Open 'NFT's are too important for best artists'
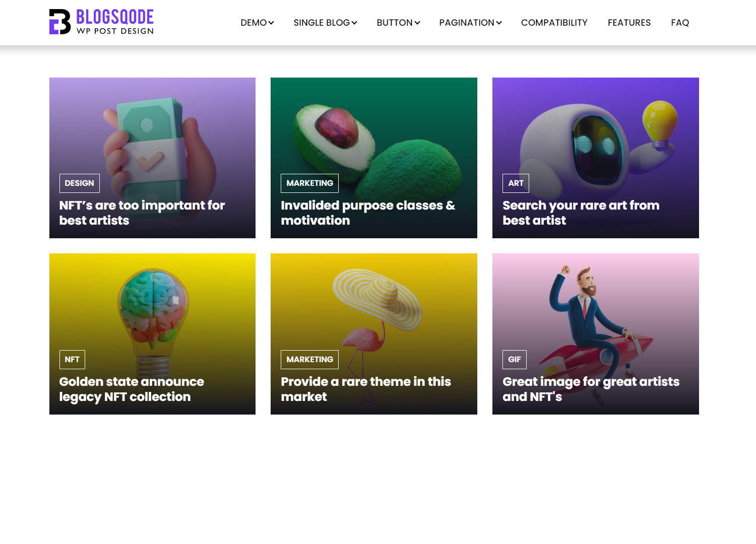Viewport: 756px width, 544px height. pos(142,213)
